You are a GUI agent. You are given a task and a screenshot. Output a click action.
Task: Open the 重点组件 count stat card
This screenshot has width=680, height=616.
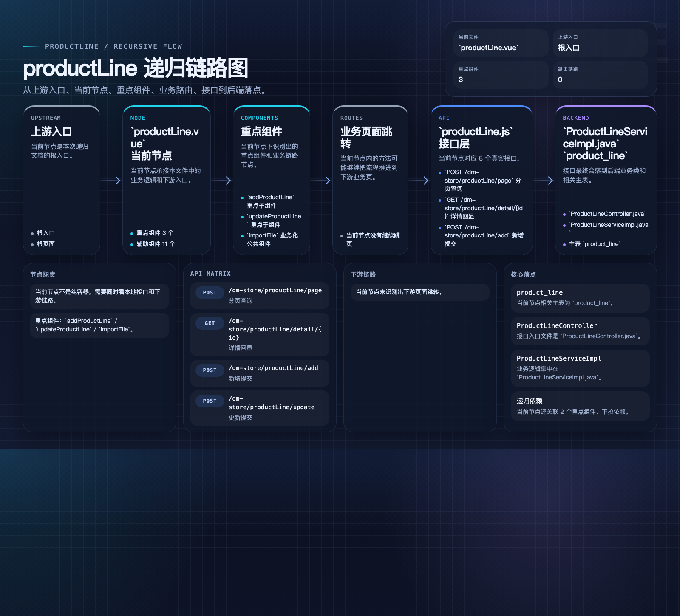pos(501,75)
